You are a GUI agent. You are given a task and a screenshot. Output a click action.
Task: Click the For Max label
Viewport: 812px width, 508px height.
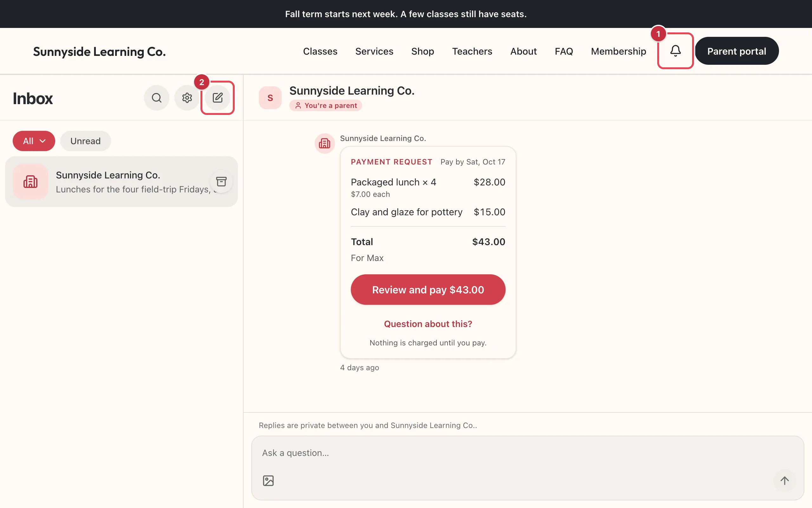(367, 258)
